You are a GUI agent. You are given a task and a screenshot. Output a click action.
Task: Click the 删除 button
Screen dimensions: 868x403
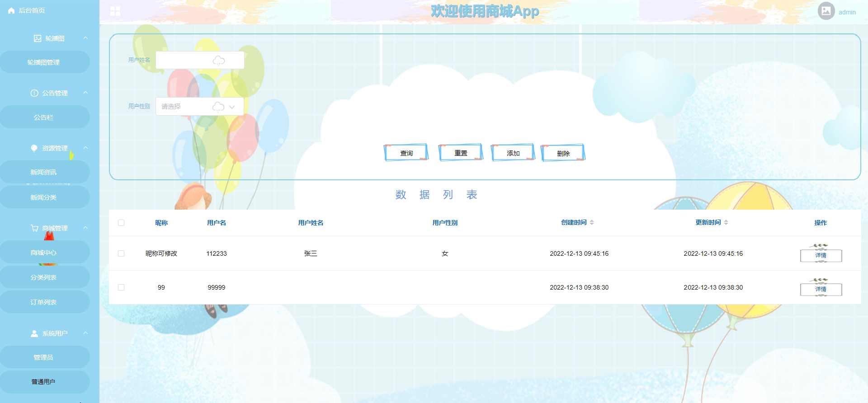click(x=563, y=153)
